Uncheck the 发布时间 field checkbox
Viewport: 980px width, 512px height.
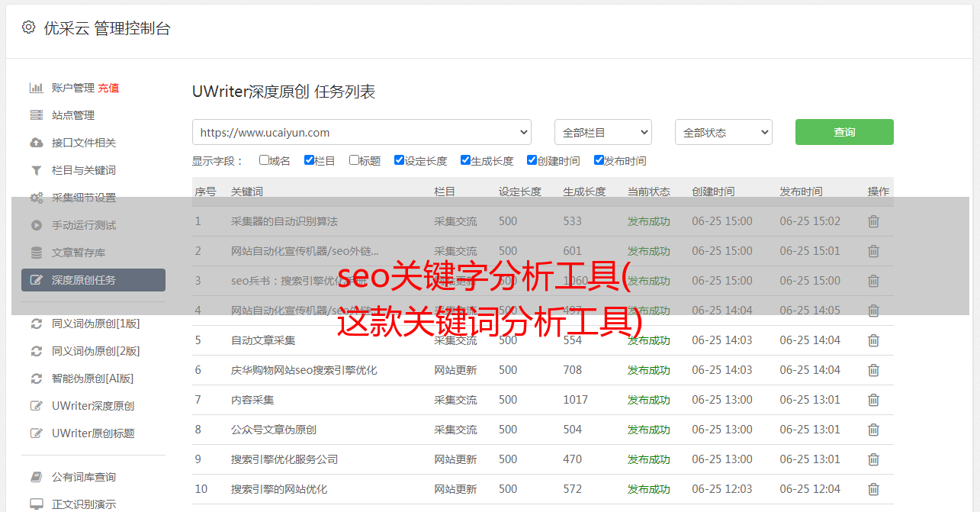tap(599, 160)
